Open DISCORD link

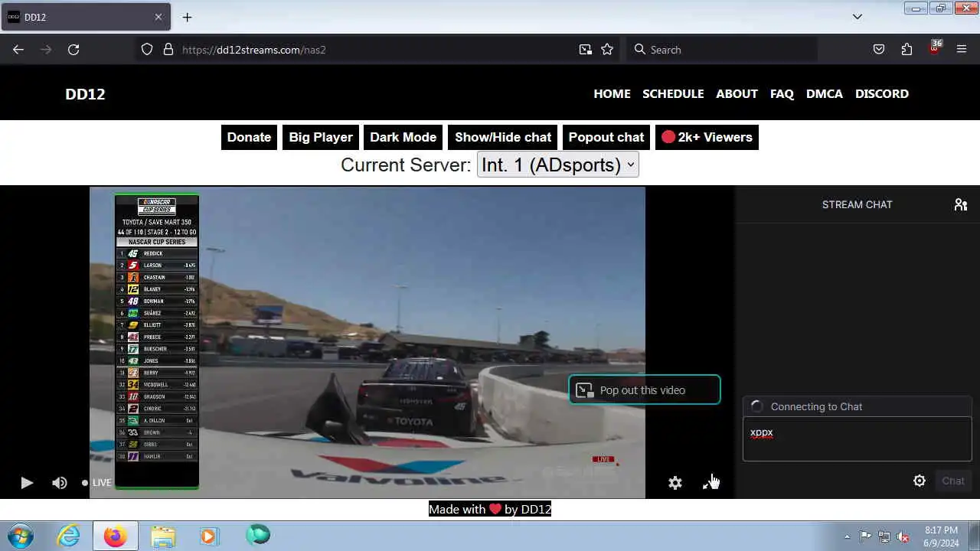pos(882,93)
